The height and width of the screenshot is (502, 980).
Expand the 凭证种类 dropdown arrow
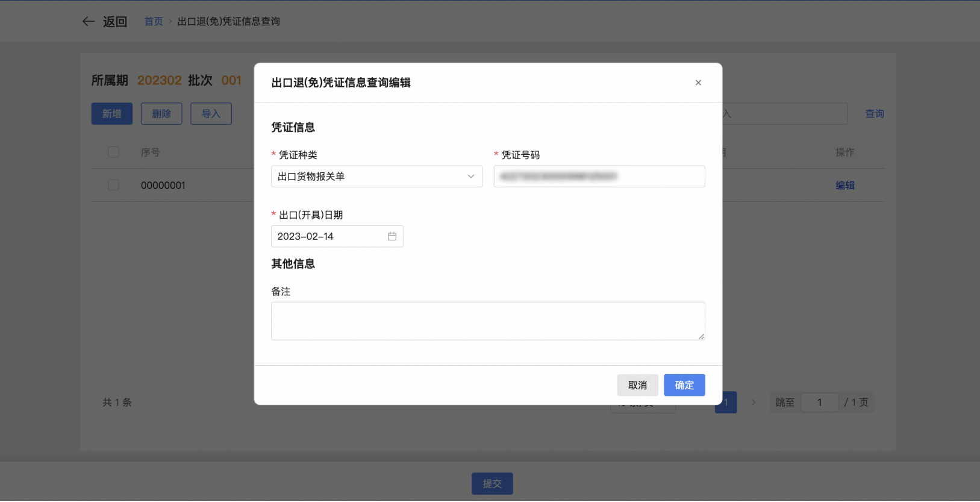[x=471, y=177]
